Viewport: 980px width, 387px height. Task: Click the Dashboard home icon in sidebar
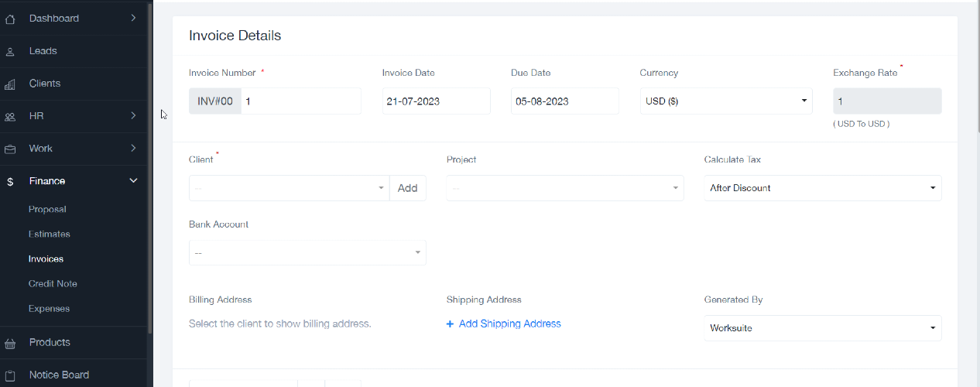(10, 19)
